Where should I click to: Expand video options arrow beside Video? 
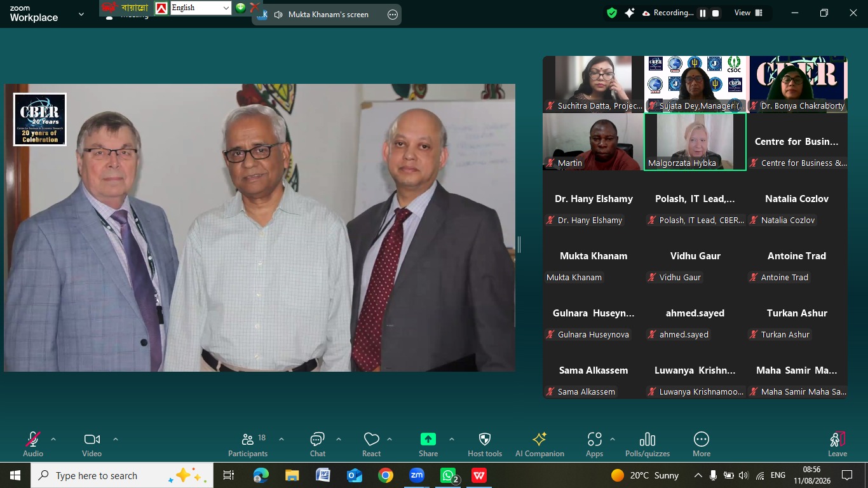tap(116, 439)
